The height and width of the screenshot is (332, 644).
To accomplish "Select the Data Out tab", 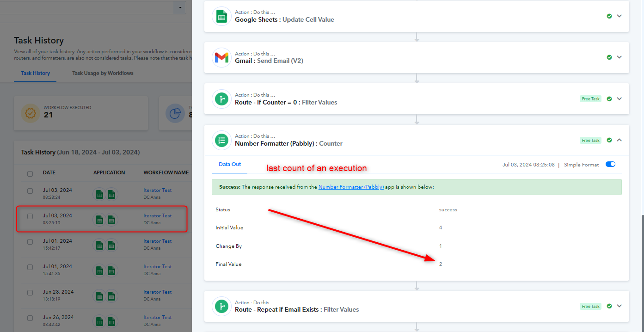I will 230,165.
